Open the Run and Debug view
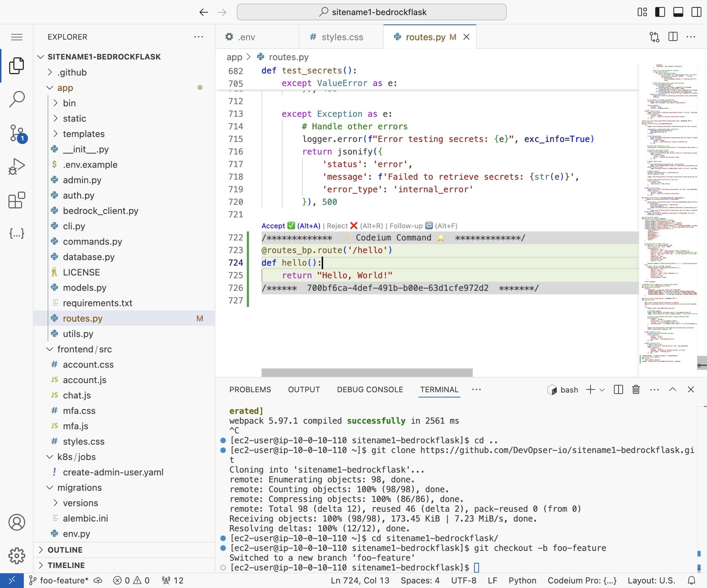 [17, 167]
